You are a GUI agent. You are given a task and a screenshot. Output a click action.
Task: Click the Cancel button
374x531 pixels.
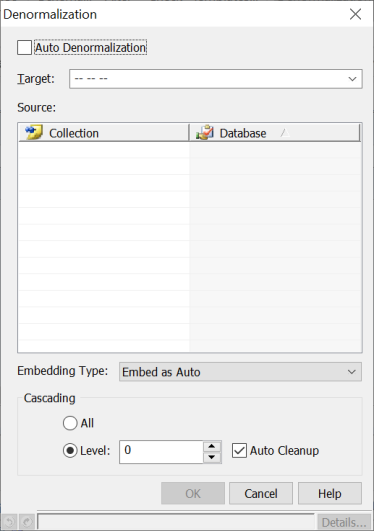[x=261, y=493]
